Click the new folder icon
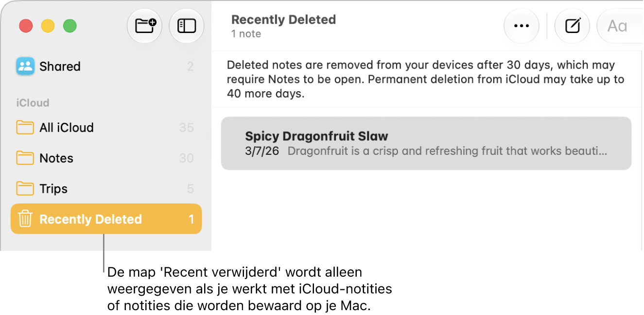This screenshot has width=644, height=315. (x=144, y=26)
